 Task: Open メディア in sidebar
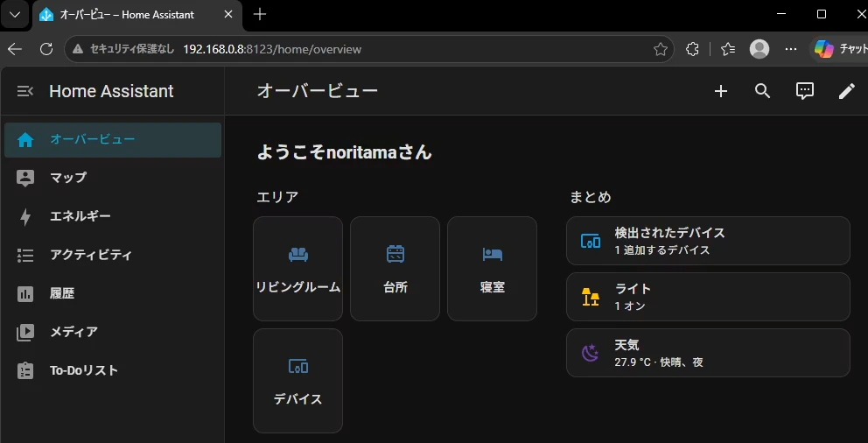point(113,333)
